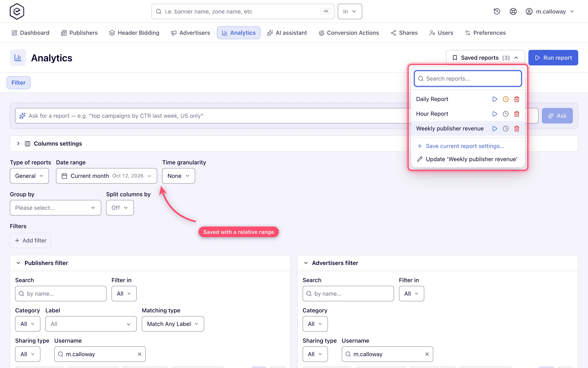This screenshot has width=588, height=368.
Task: Select the Analytics tab
Action: pos(239,33)
